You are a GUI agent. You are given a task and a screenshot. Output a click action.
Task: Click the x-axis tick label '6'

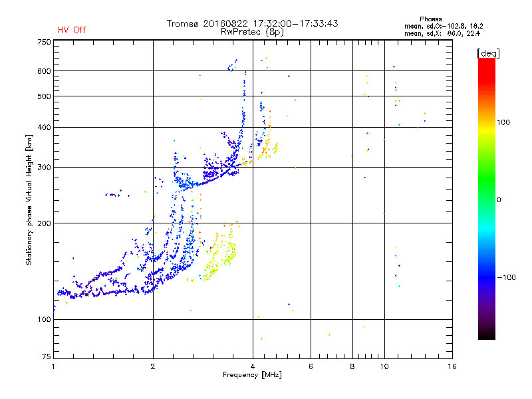click(x=311, y=366)
